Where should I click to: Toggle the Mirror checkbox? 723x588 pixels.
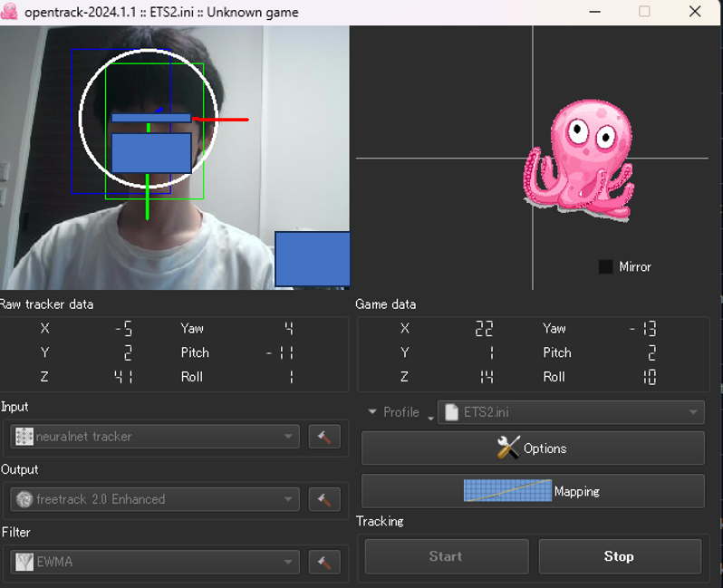tap(606, 266)
